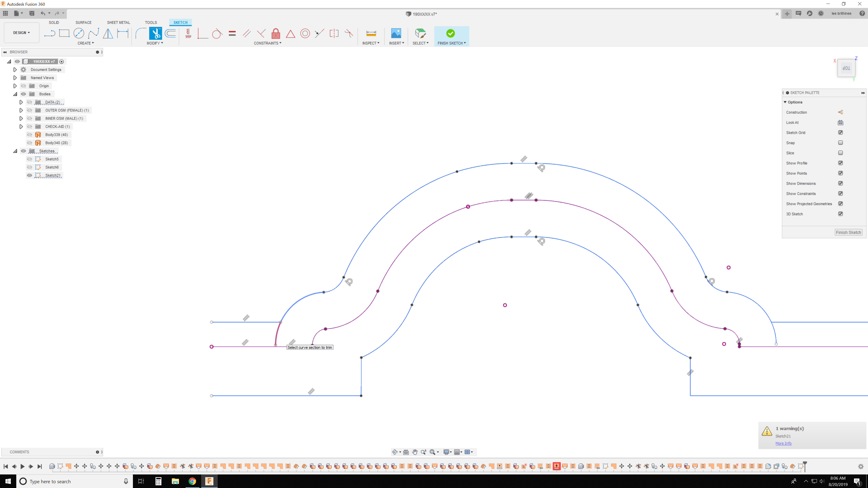Expand the CHECK-AID folder in browser

coord(21,126)
